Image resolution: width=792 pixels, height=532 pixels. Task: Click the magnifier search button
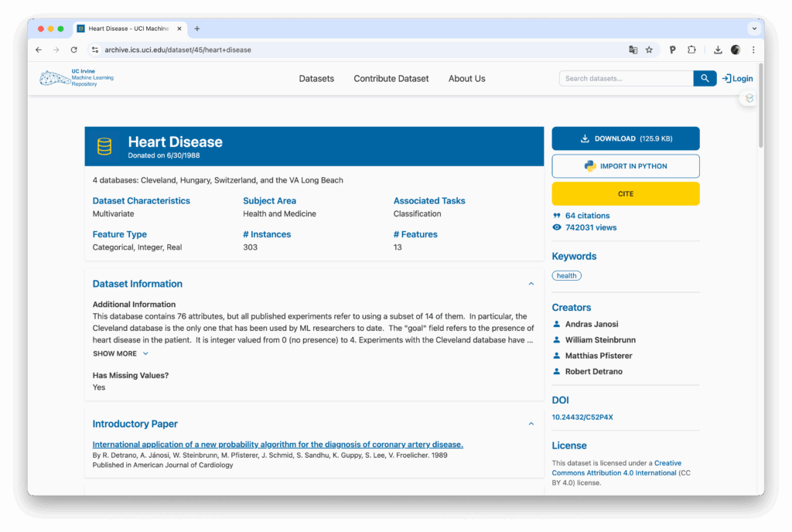(705, 78)
